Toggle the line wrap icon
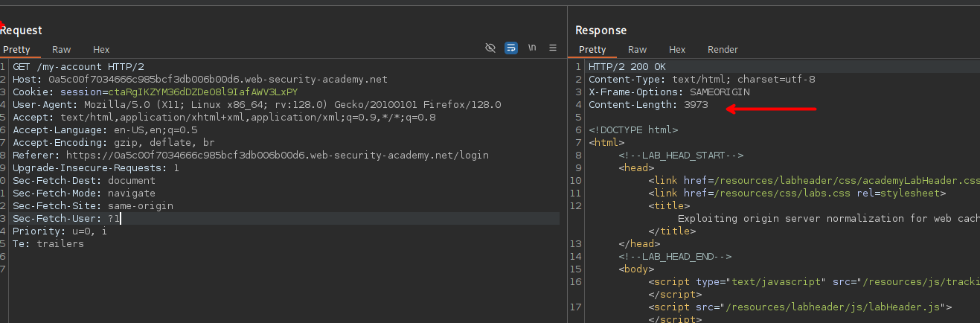The image size is (980, 323). (x=511, y=48)
